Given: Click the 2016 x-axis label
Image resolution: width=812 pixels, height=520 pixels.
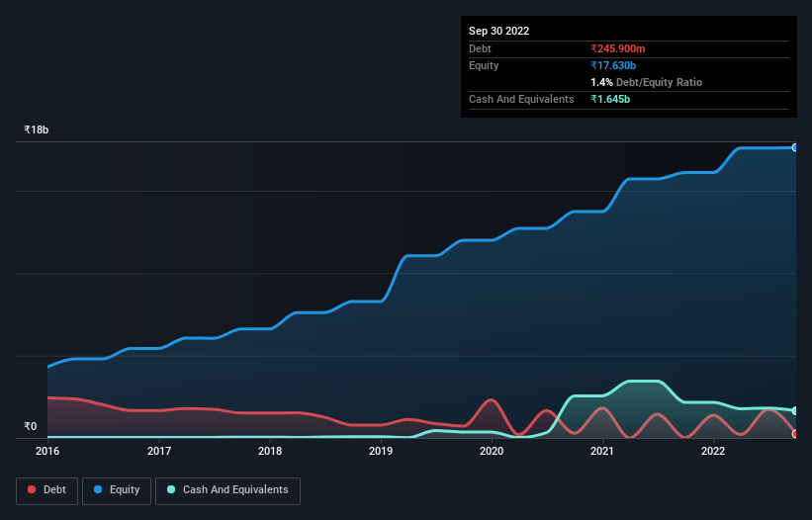Looking at the screenshot, I should 47,451.
